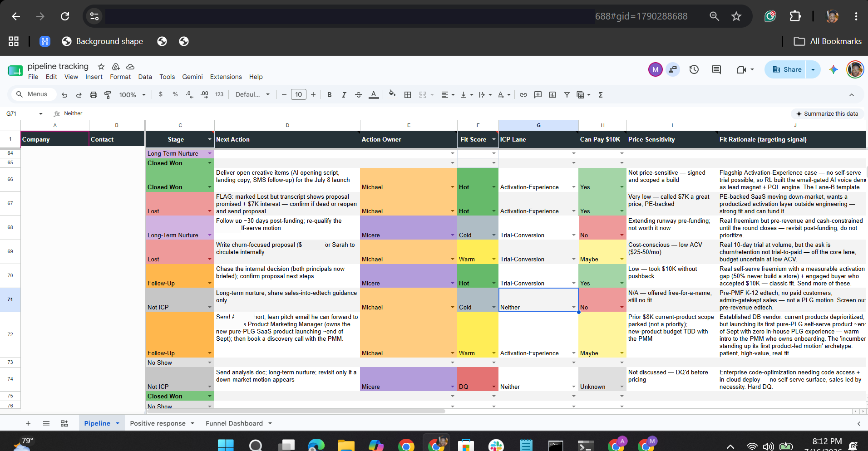The height and width of the screenshot is (451, 868).
Task: Open version history clock icon
Action: (x=694, y=69)
